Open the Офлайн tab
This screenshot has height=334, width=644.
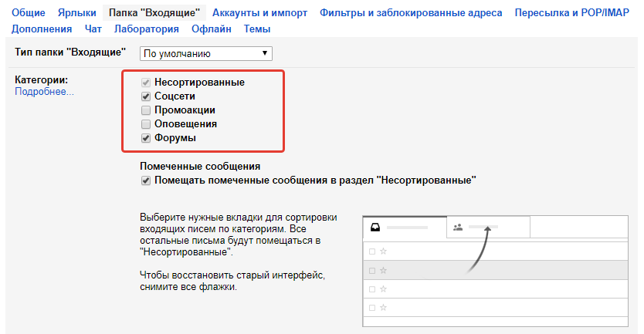(x=212, y=29)
